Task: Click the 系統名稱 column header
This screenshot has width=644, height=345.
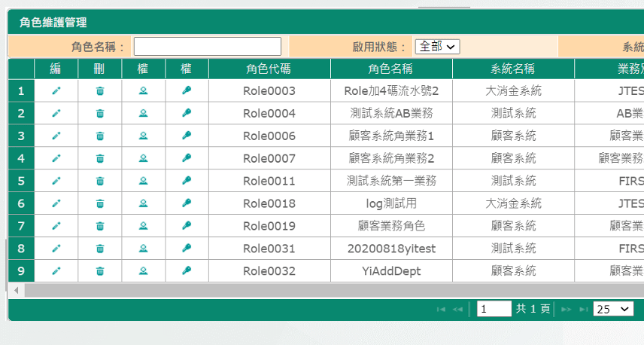Action: click(x=512, y=69)
